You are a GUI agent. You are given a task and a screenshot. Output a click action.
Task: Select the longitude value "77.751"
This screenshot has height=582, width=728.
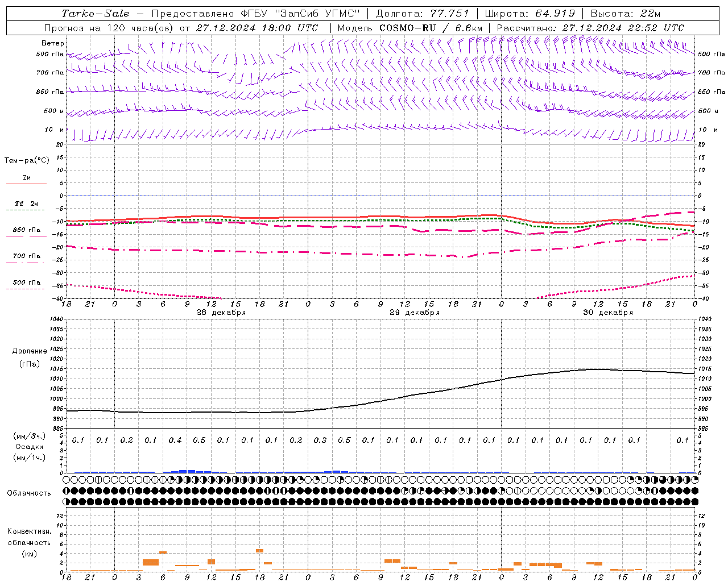450,14
